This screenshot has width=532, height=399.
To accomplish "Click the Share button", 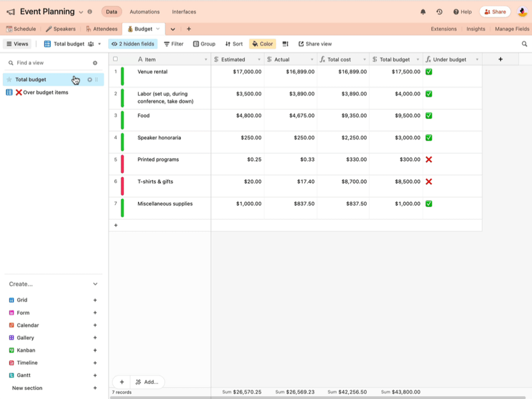I will (x=495, y=12).
